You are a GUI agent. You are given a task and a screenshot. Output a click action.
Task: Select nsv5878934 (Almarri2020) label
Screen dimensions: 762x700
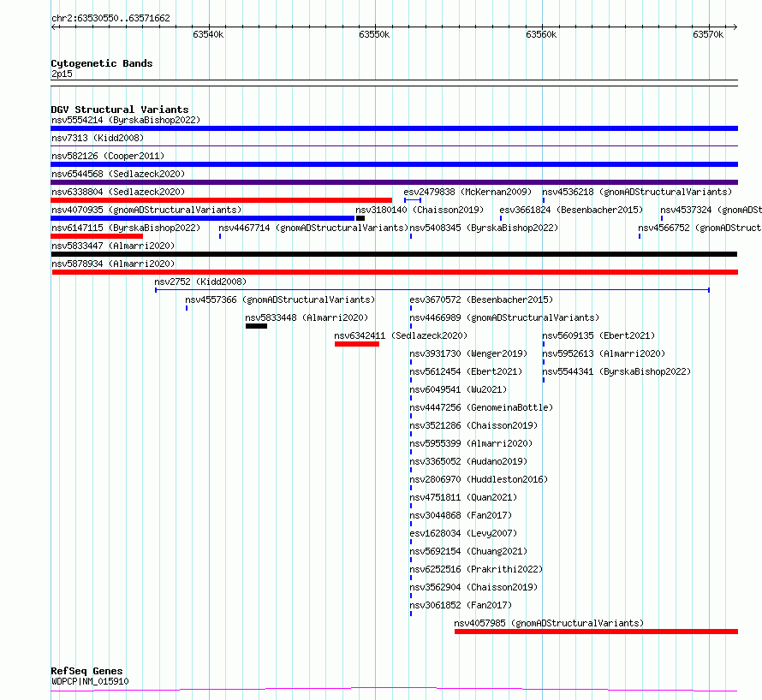[x=113, y=264]
